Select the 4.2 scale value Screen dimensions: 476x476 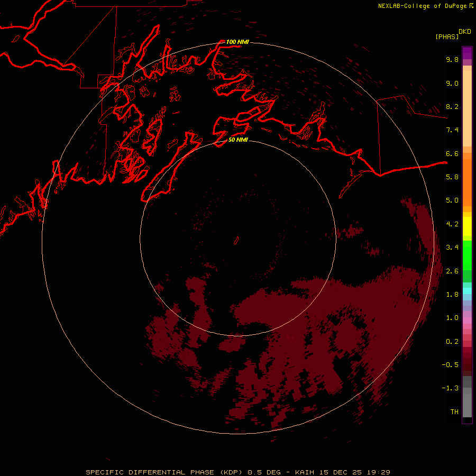point(452,224)
